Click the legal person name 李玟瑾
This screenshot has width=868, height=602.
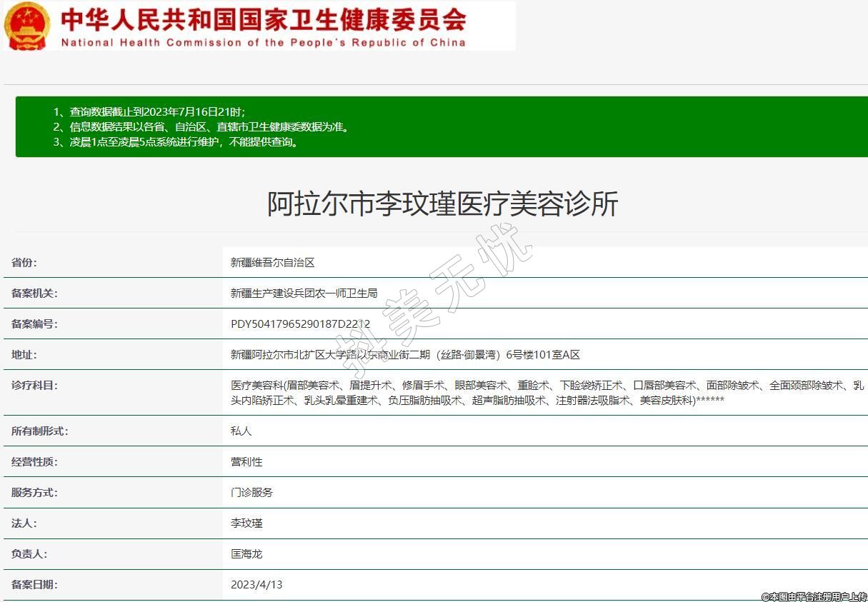pos(246,523)
